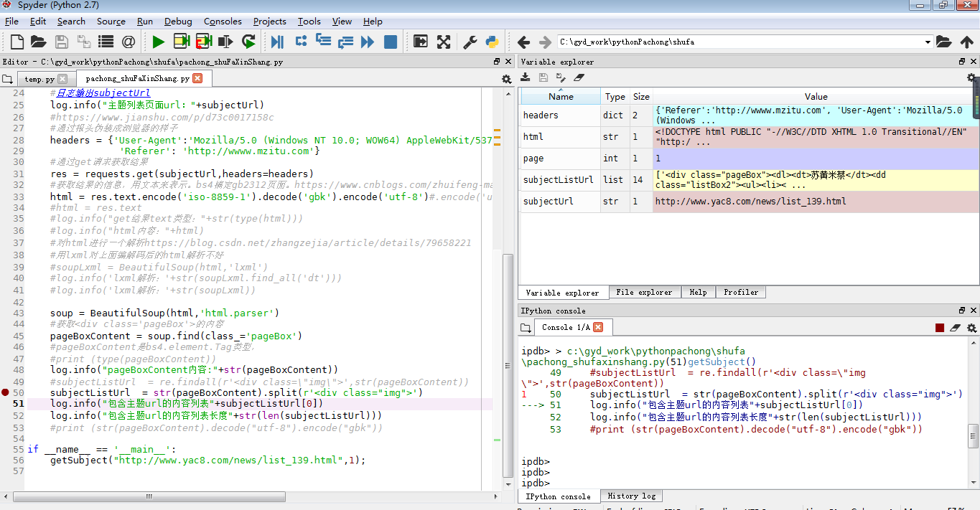The width and height of the screenshot is (980, 510).
Task: Click the red stop button in IPython console
Action: 939,328
